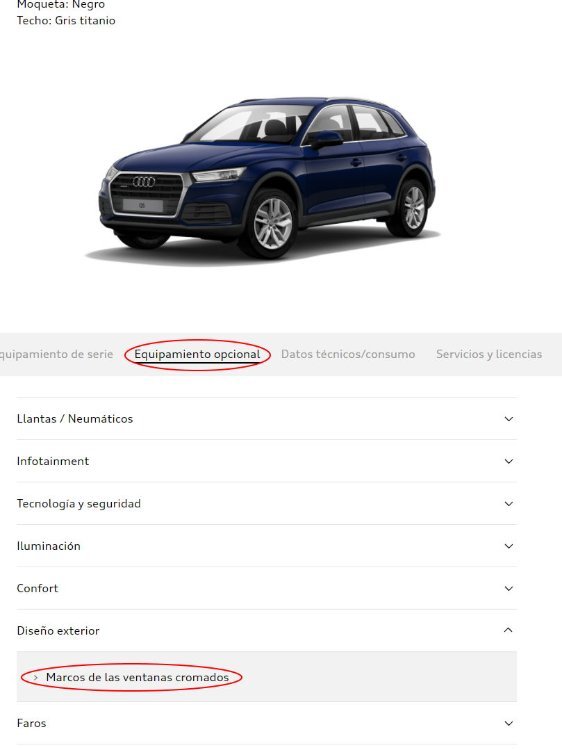Expand the Confort section chevron

point(508,589)
